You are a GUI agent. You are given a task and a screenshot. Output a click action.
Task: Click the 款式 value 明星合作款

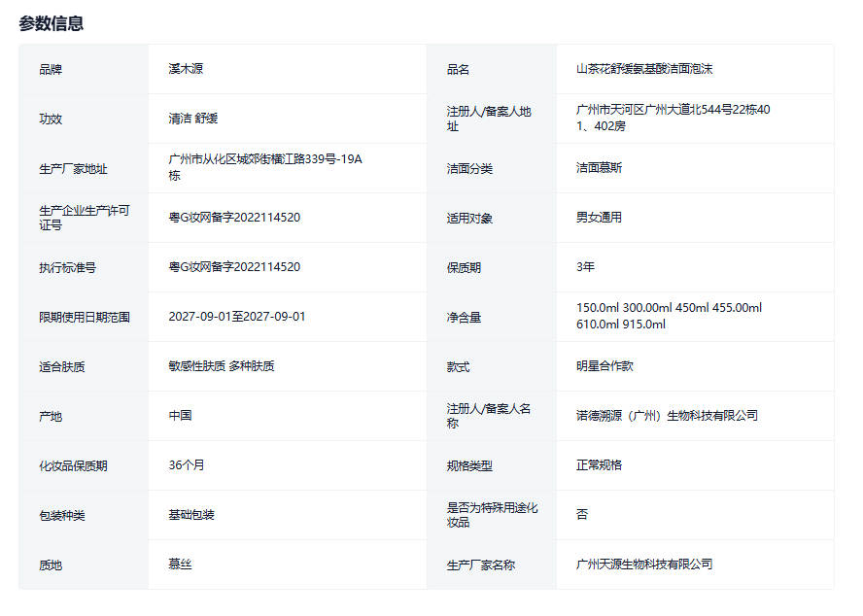[x=604, y=366]
